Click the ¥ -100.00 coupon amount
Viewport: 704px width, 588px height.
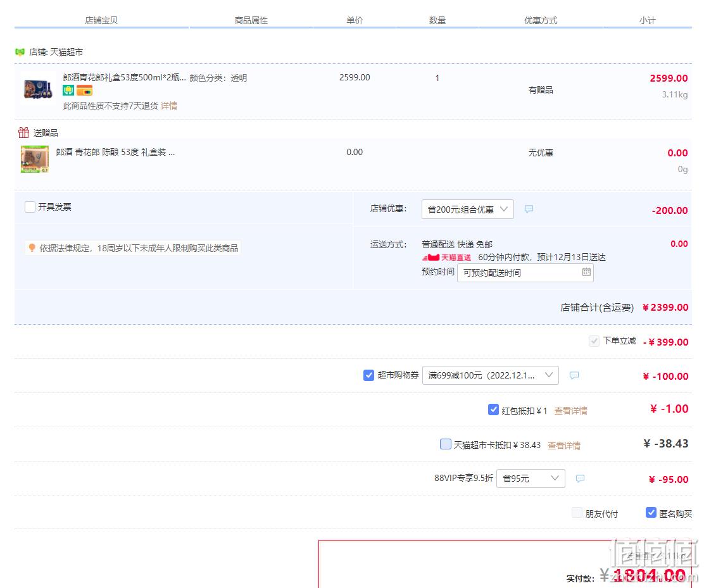pos(666,376)
